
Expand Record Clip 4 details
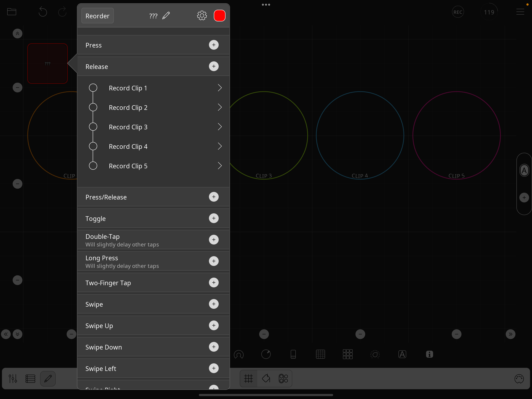click(x=220, y=146)
